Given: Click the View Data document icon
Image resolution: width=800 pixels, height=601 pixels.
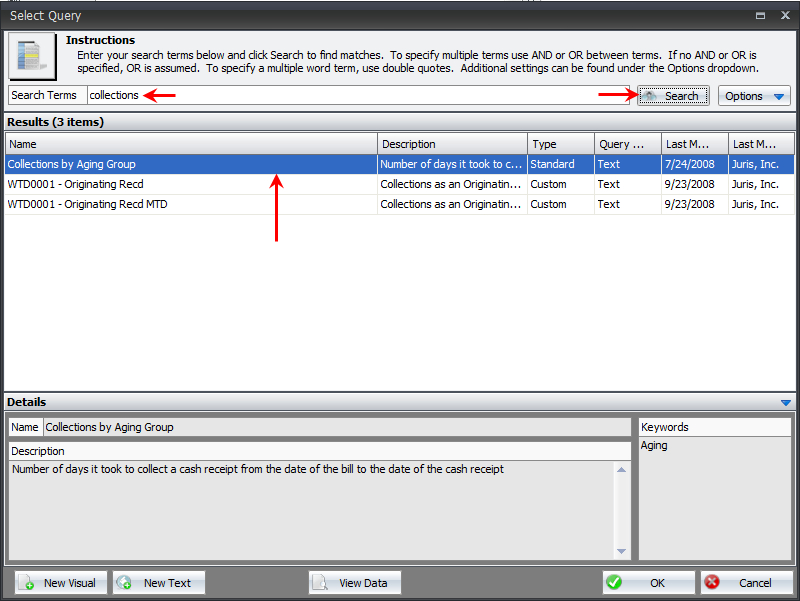Looking at the screenshot, I should tap(321, 583).
